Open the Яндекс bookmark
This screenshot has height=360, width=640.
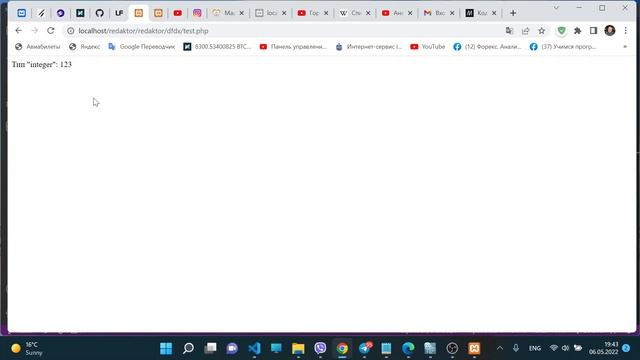[x=84, y=47]
